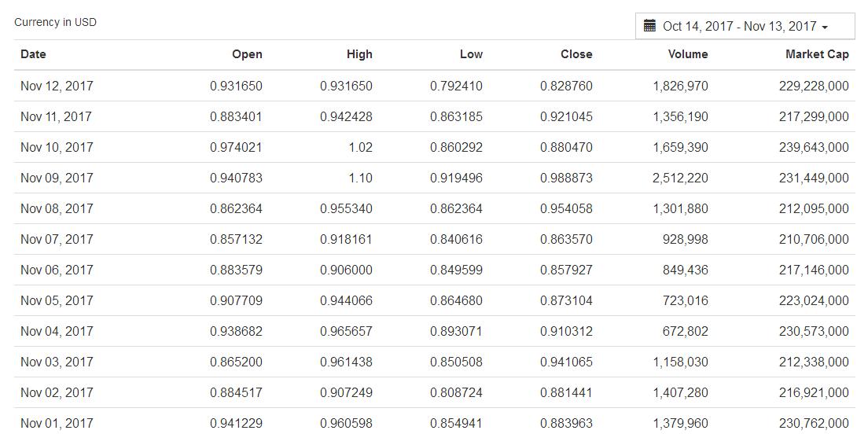The image size is (868, 434).
Task: Click the Nov 02 low value 0.808724
Action: pos(456,392)
